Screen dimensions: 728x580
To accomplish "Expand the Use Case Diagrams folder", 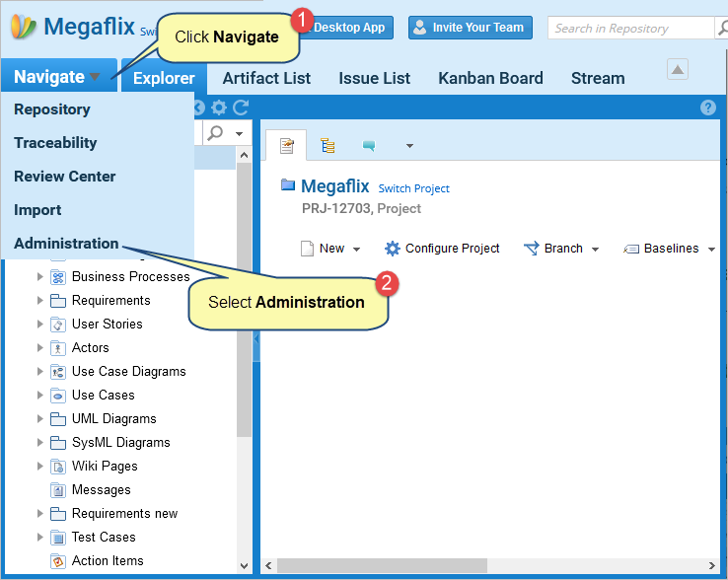I will coord(39,372).
